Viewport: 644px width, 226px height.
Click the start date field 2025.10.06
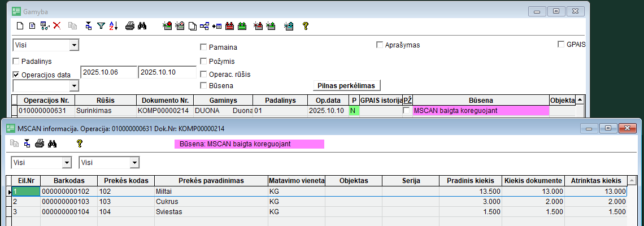coord(108,72)
